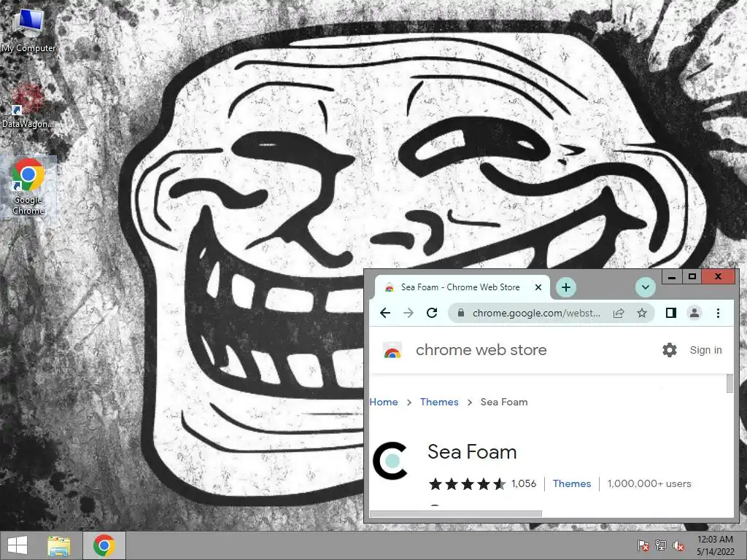Share this page icon in address bar
The height and width of the screenshot is (560, 747).
619,313
